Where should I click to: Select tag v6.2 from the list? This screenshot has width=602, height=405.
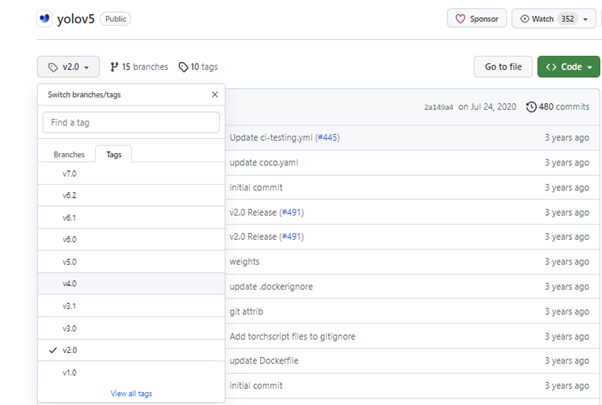[x=131, y=195]
